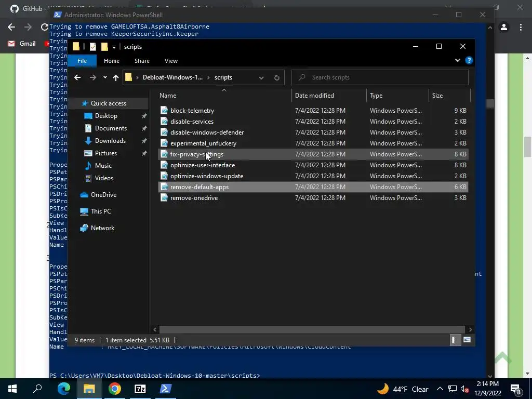
Task: Expand the Explorer ribbon chevron
Action: (x=457, y=60)
